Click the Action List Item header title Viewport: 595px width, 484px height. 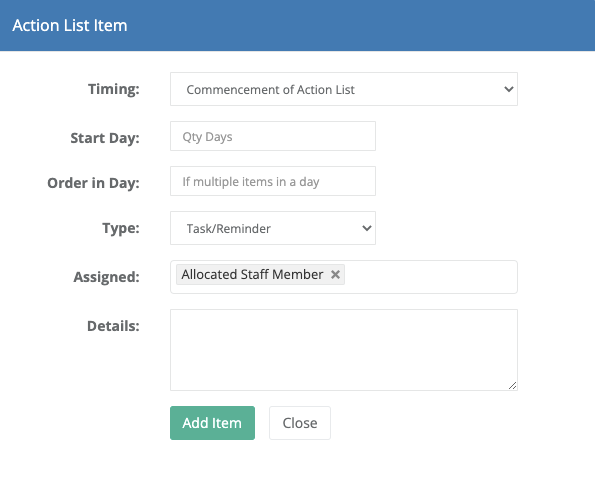tap(70, 25)
